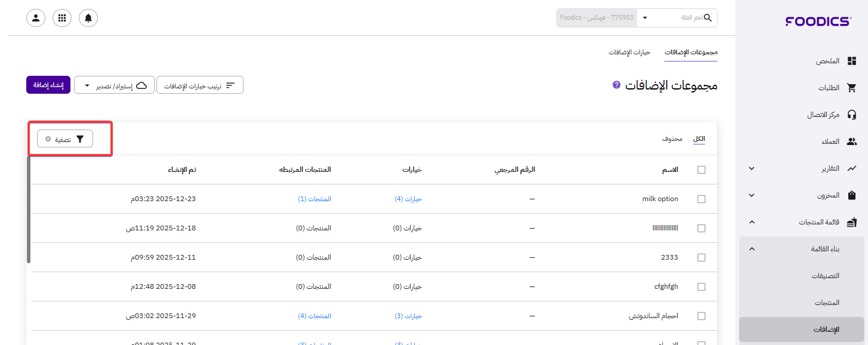Click the إنشاء إضافة button
868x345 pixels.
coord(48,85)
